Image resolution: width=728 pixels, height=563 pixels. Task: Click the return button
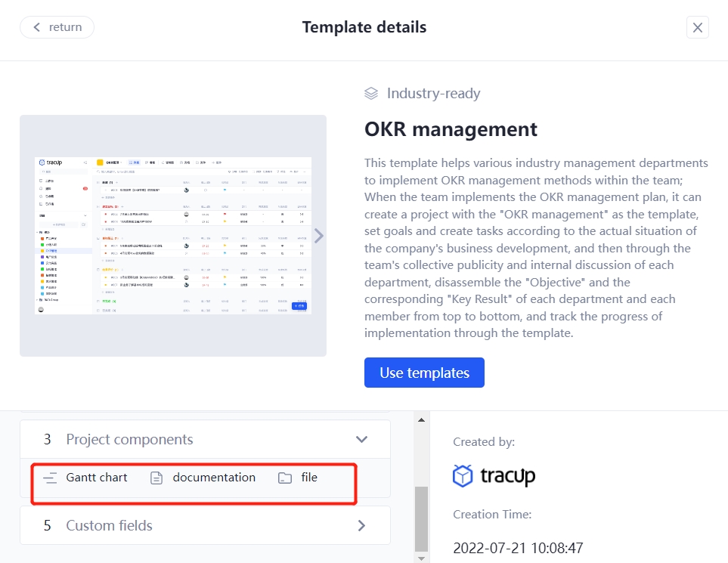(57, 27)
